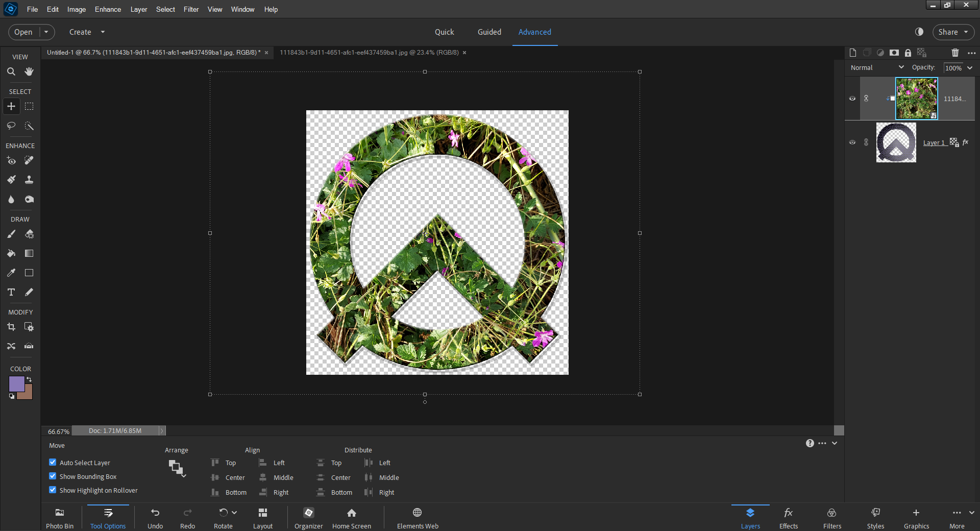Image resolution: width=980 pixels, height=531 pixels.
Task: Expand the Opacity slider dropdown
Action: pos(969,67)
